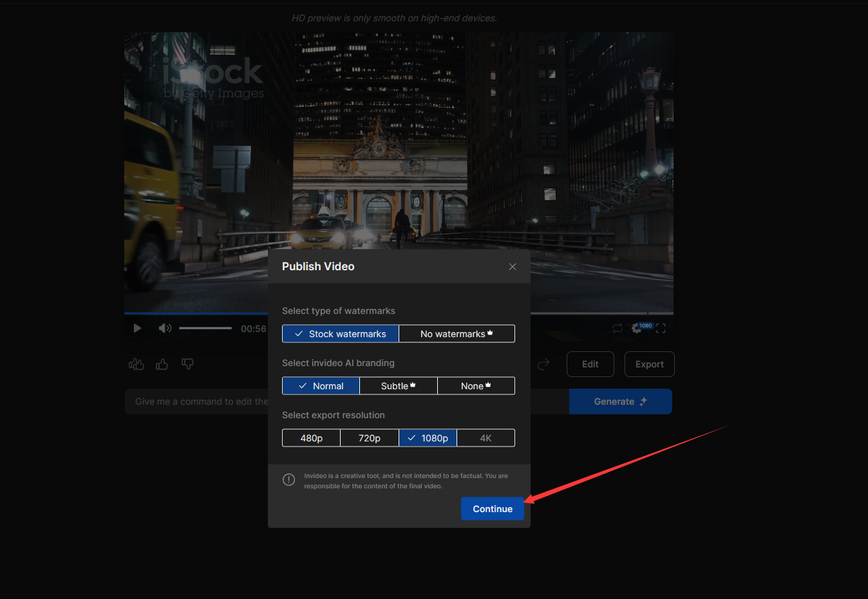Click the double thumbs-up icon
The image size is (868, 599).
tap(137, 364)
